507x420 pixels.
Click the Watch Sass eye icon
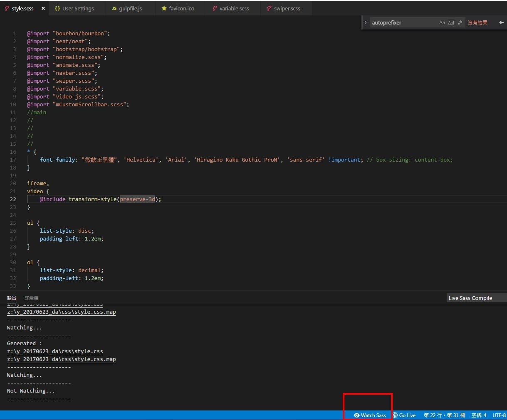tap(356, 415)
